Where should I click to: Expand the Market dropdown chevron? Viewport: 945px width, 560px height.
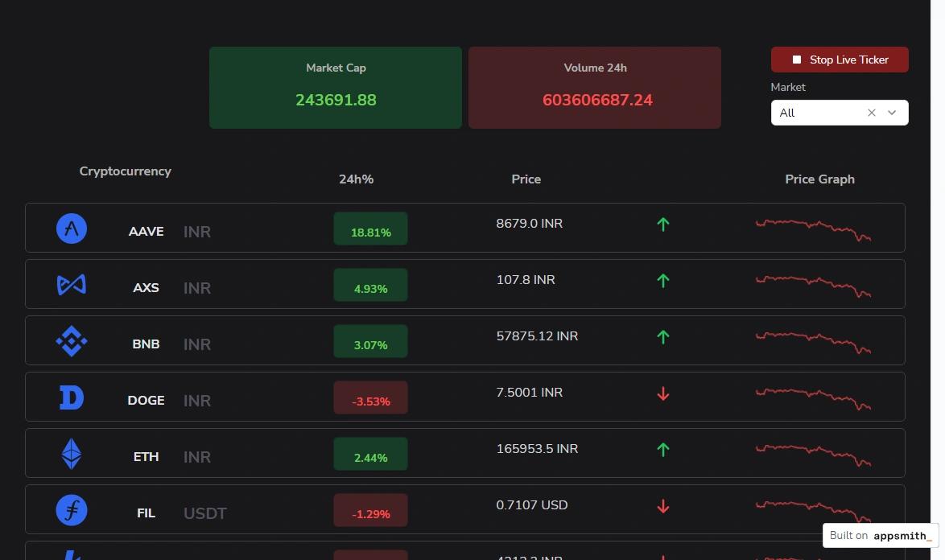tap(892, 113)
